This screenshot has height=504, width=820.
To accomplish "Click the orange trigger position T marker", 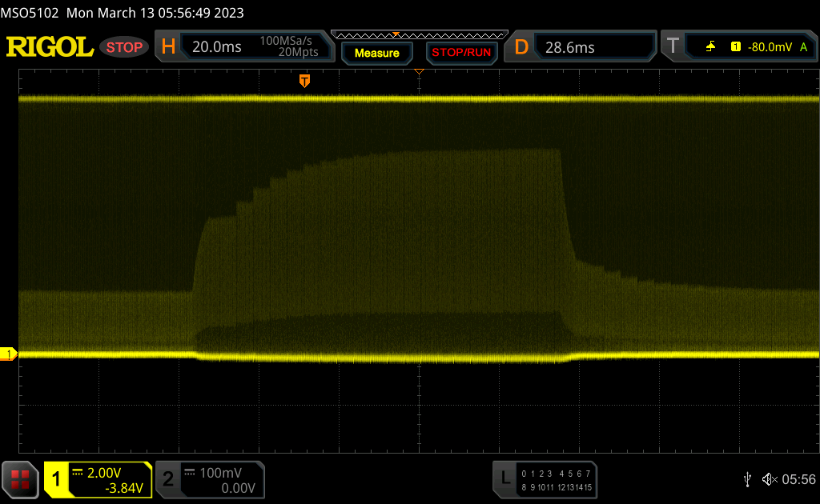I will click(304, 81).
